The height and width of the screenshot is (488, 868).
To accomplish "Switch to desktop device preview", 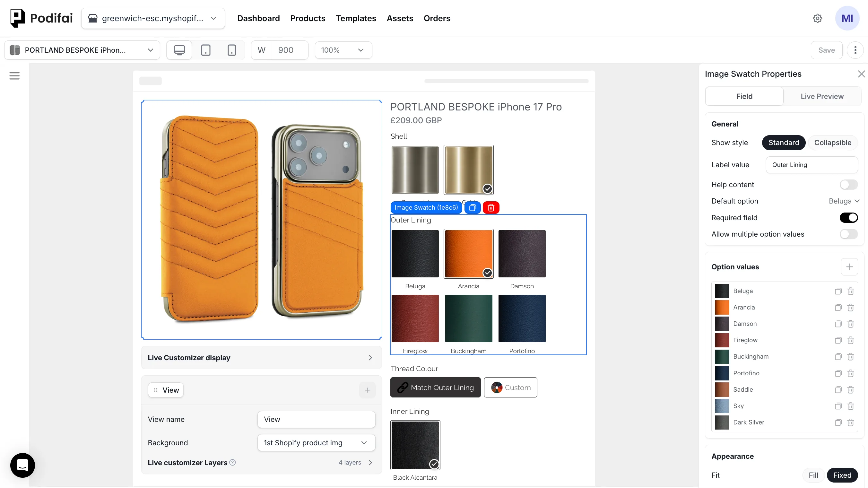I will (179, 50).
